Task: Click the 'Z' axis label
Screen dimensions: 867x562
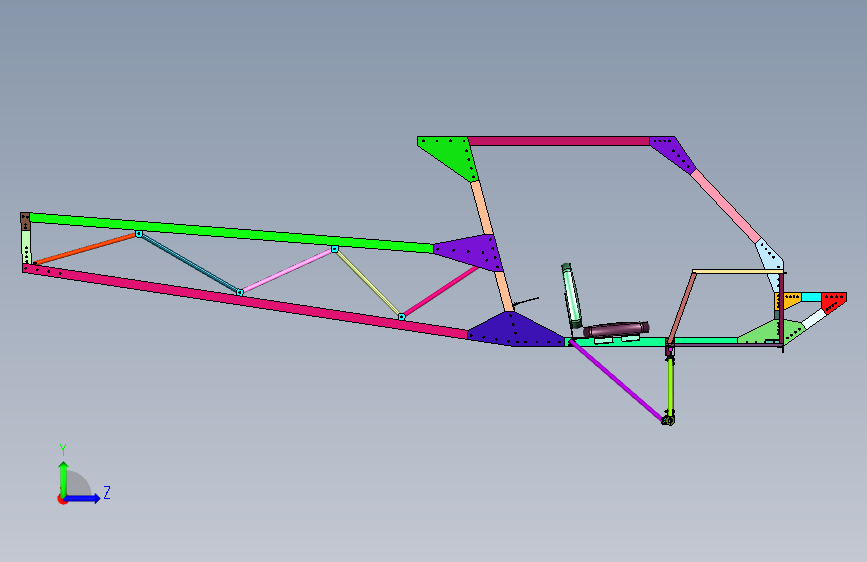Action: point(107,492)
